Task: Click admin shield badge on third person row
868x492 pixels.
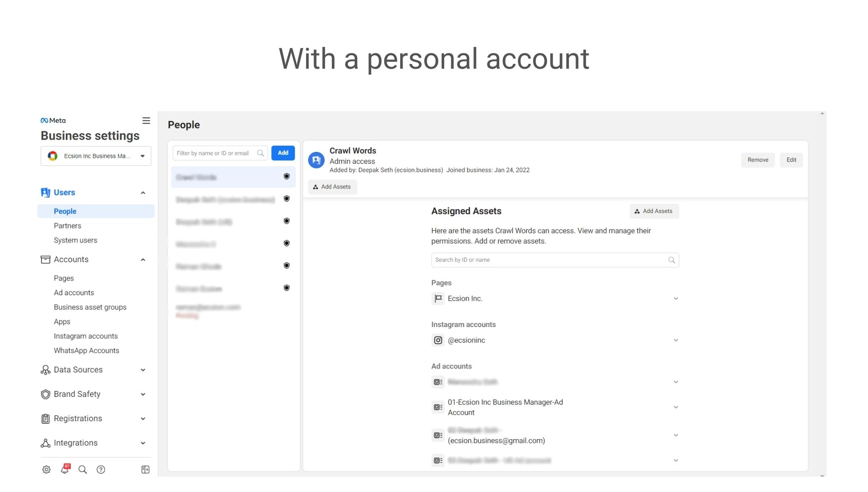Action: [287, 221]
